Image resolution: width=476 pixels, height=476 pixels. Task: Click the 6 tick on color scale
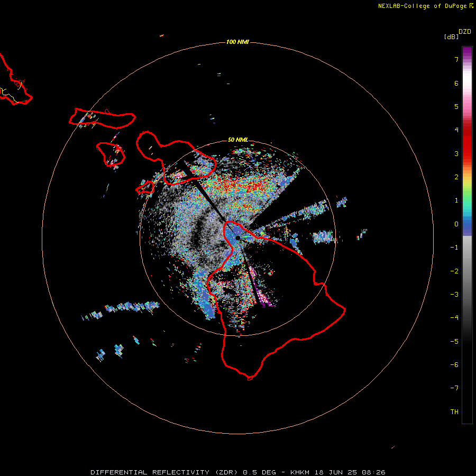tap(456, 83)
